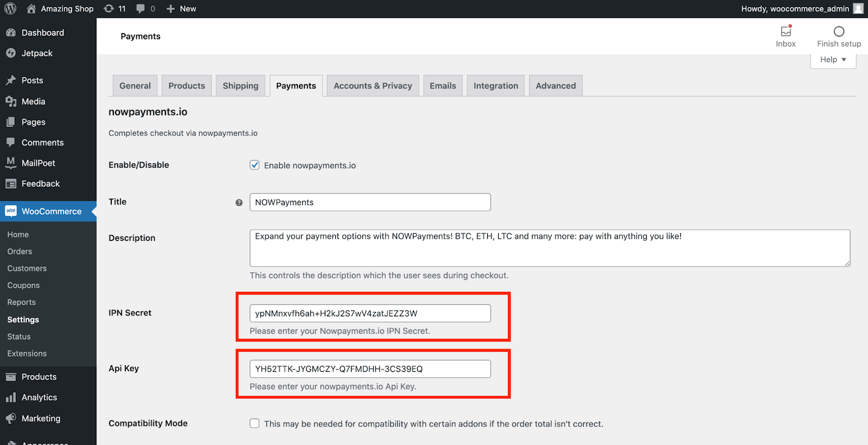Switch to the Emails tab
The image size is (868, 445).
tap(443, 86)
